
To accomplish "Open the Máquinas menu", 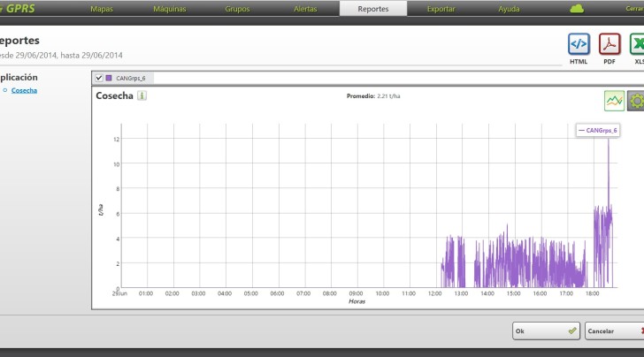I will click(169, 9).
